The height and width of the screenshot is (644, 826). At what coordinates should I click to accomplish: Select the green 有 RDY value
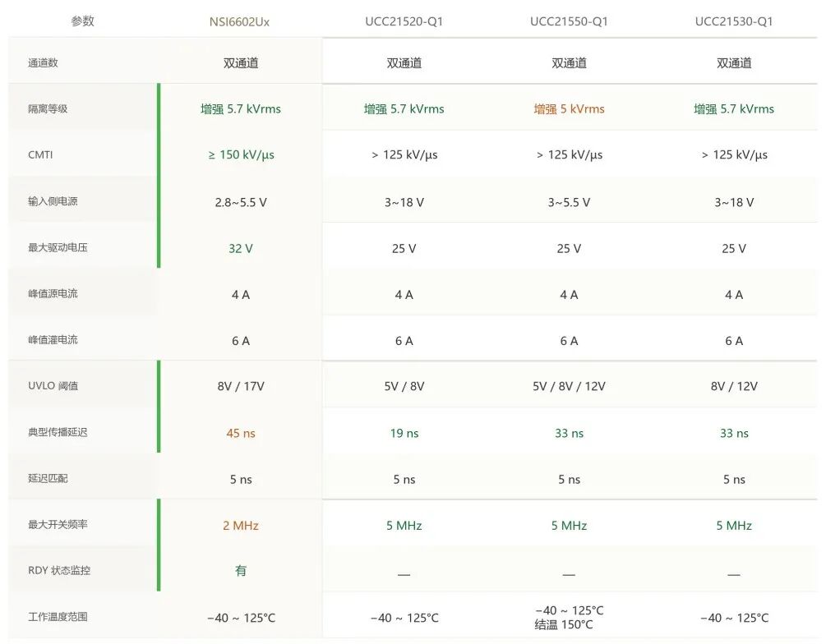coord(241,570)
